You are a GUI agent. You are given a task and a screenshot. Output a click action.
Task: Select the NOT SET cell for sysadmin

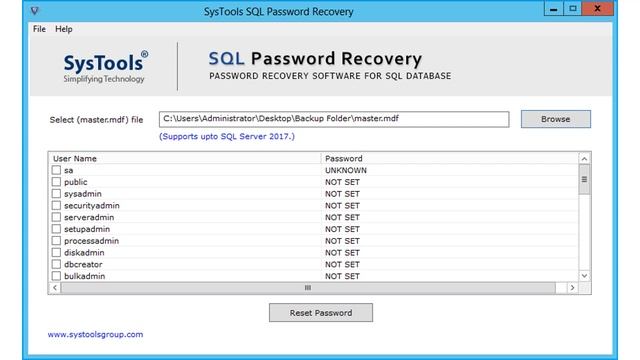342,194
